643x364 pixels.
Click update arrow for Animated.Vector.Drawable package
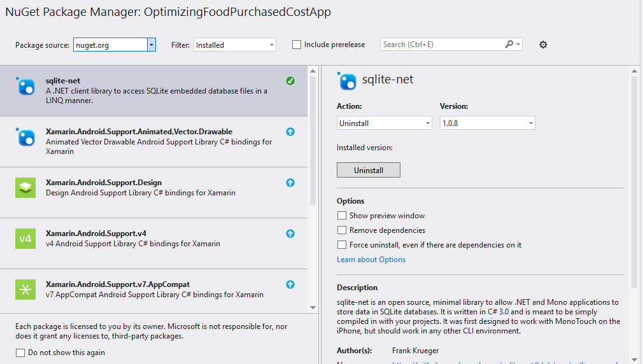[x=290, y=132]
